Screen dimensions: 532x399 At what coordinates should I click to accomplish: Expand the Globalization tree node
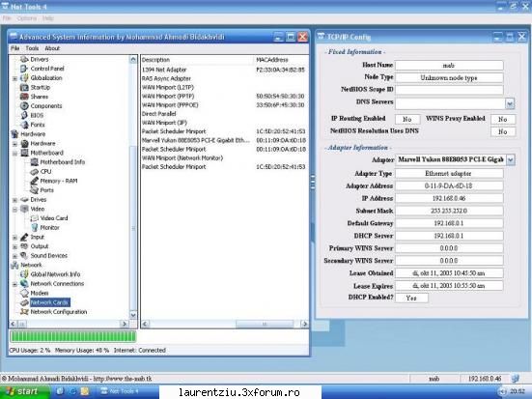click(x=14, y=78)
